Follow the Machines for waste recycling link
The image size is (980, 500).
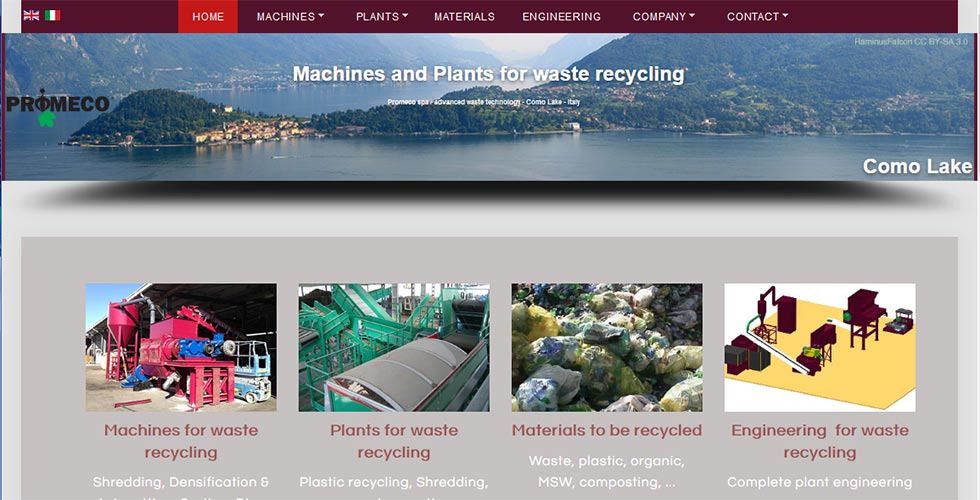pos(181,441)
